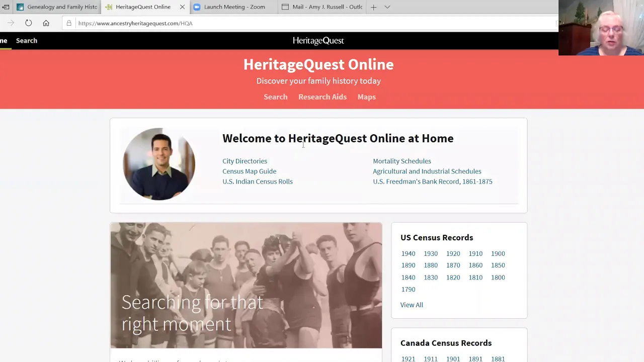The height and width of the screenshot is (362, 644).
Task: Open Search in black top navigation
Action: tap(27, 41)
